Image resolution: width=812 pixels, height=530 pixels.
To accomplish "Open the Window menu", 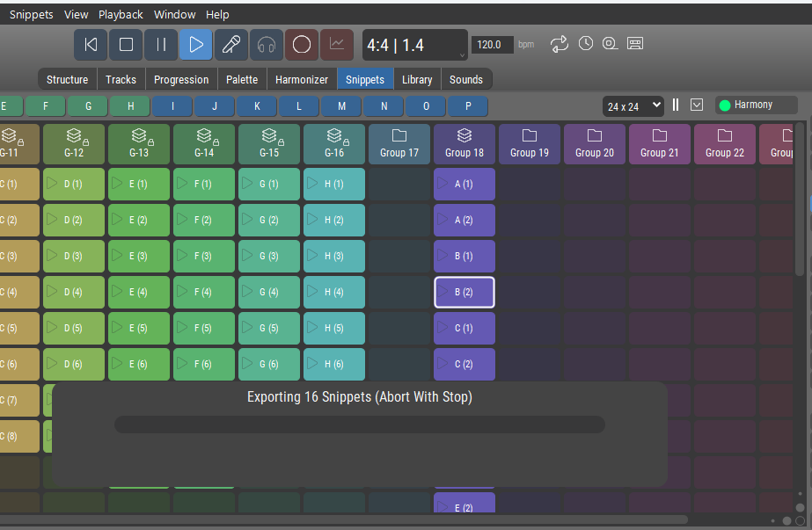I will 174,14.
